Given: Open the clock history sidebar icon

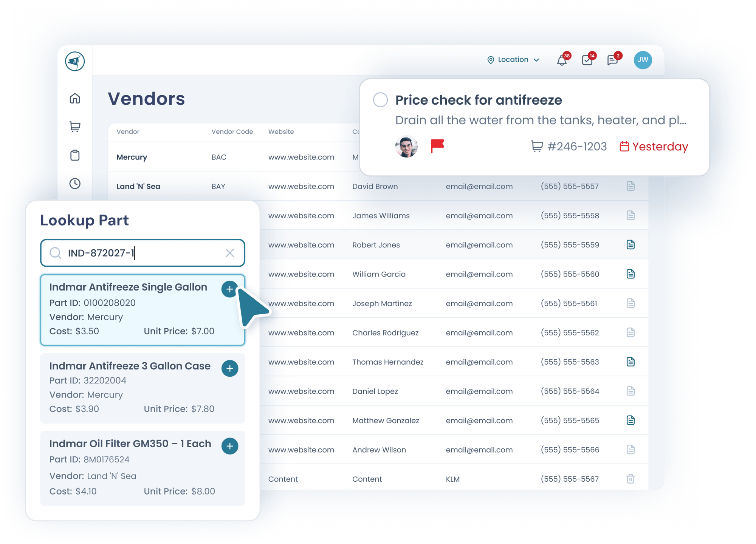Looking at the screenshot, I should click(75, 184).
